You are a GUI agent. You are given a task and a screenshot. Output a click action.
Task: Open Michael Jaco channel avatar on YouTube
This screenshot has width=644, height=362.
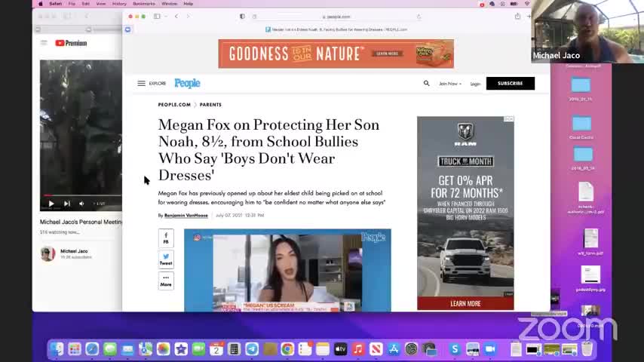(x=48, y=254)
